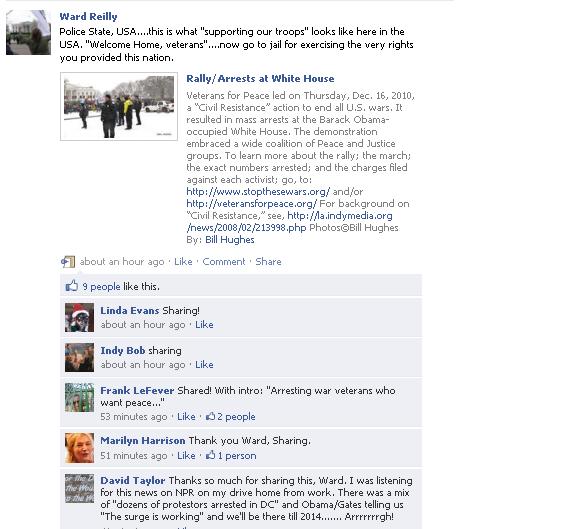574x529 pixels.
Task: Open Linda Evans' avatar picture
Action: coord(79,317)
